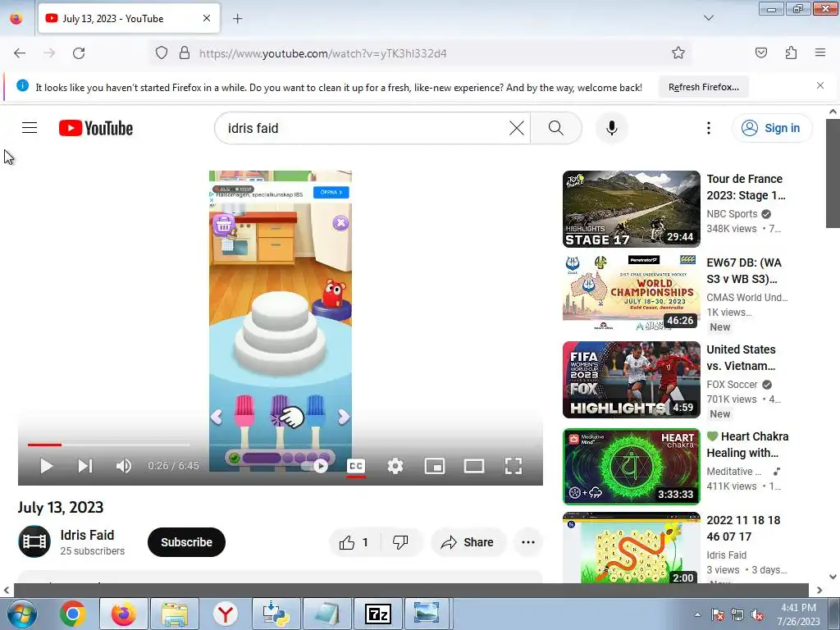Viewport: 840px width, 630px height.
Task: Skip to next video
Action: 85,466
